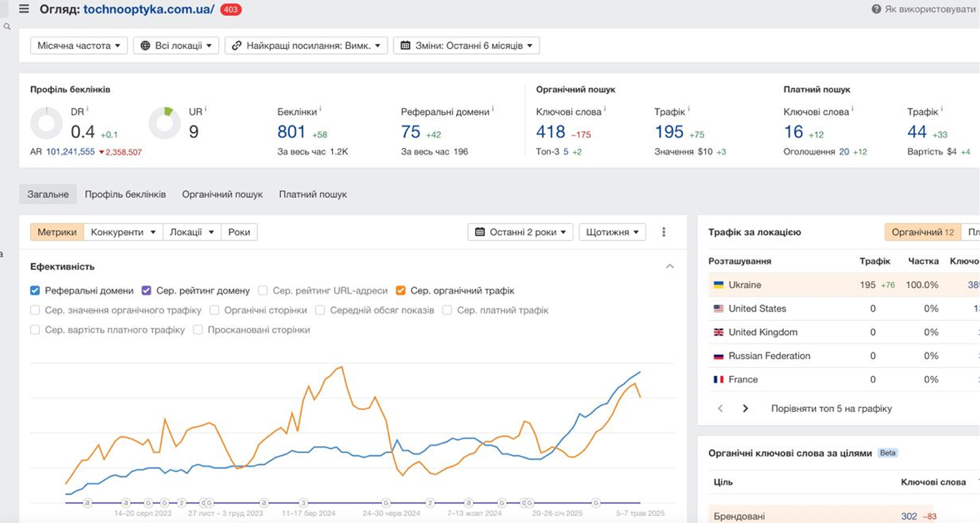Click the Russian Federation flag icon
The image size is (980, 523).
coord(719,356)
